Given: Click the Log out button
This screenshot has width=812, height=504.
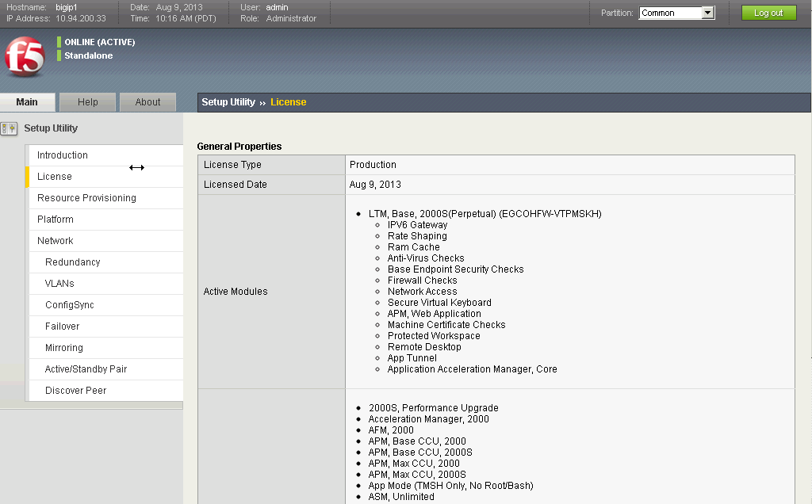Looking at the screenshot, I should (768, 13).
